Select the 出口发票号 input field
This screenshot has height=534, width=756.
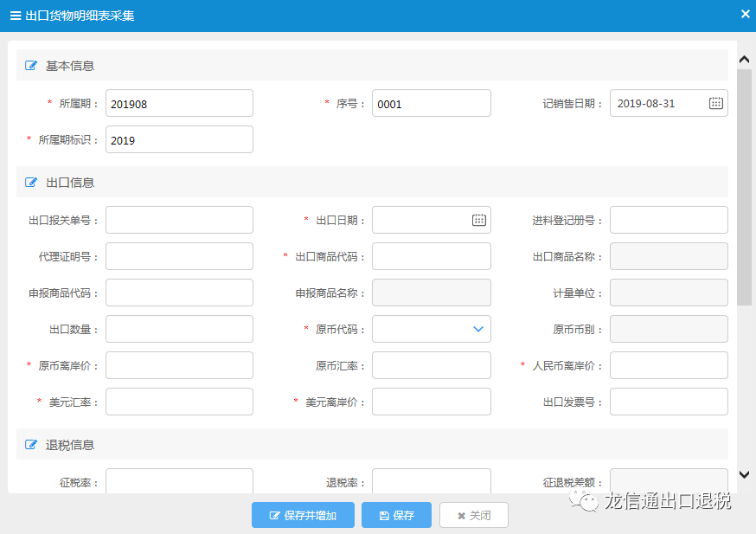[668, 402]
